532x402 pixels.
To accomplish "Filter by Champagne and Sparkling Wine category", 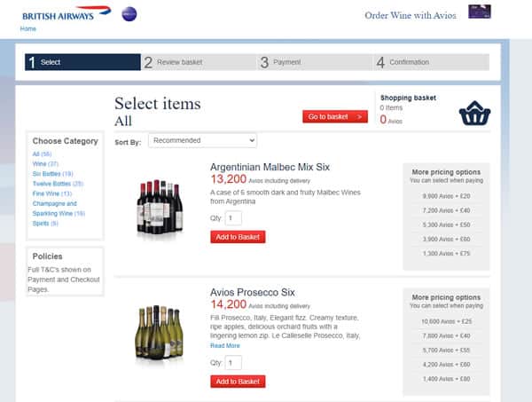I will pyautogui.click(x=59, y=209).
